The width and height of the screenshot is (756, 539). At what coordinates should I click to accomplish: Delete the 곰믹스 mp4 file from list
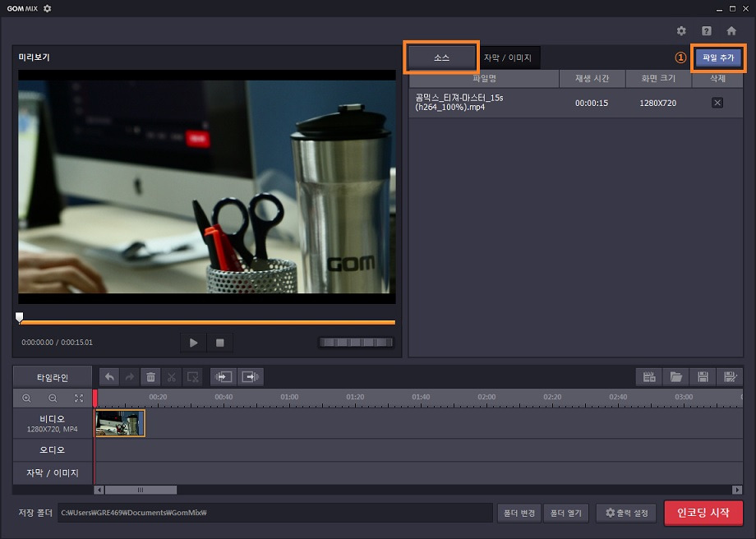coord(717,103)
